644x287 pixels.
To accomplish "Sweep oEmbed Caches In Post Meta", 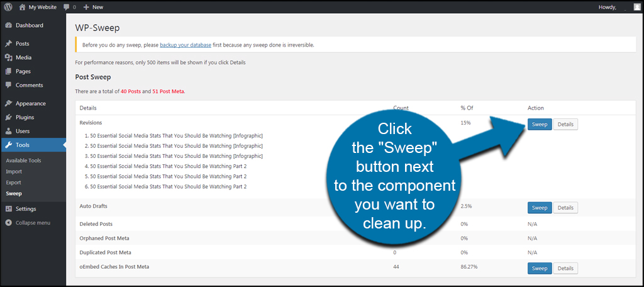I will click(539, 268).
